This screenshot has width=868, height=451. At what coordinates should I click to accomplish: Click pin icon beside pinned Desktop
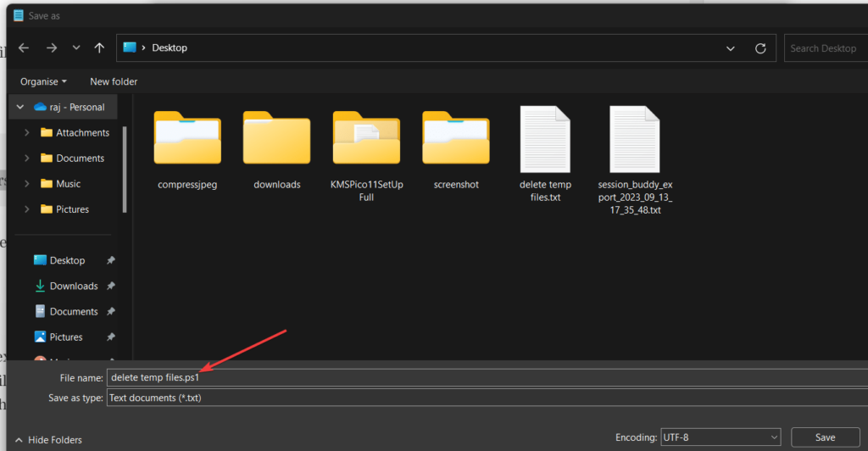click(x=111, y=260)
